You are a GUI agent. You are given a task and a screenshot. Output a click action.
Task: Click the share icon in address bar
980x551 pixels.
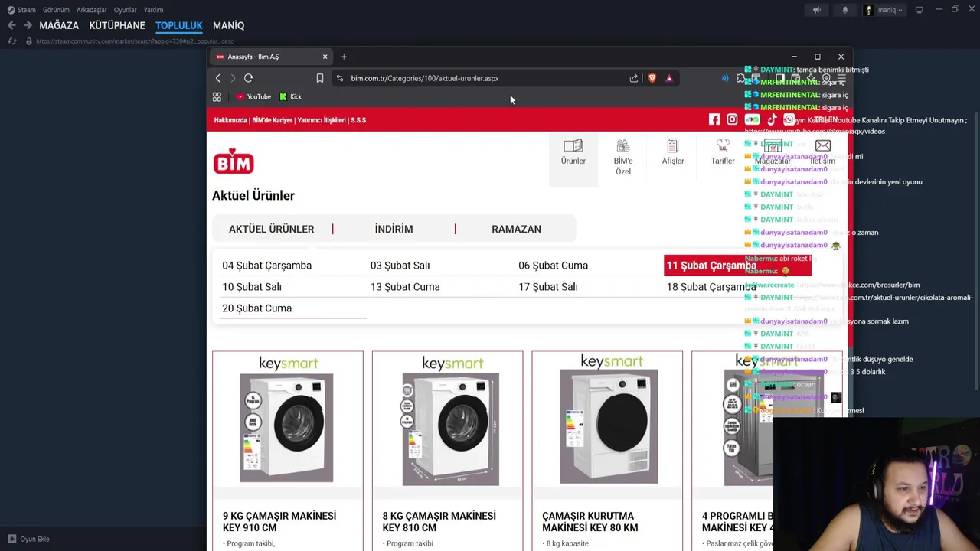coord(634,78)
